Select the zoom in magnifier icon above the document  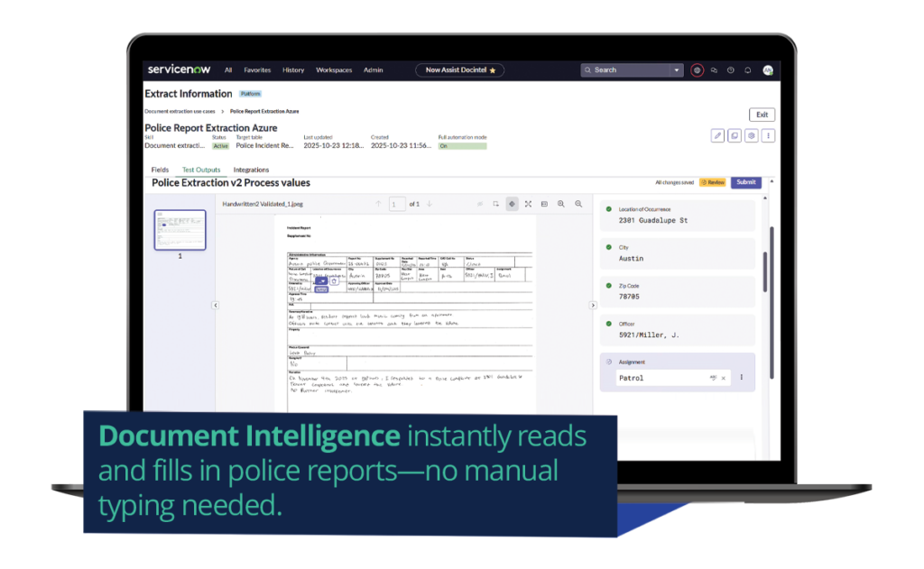[560, 205]
